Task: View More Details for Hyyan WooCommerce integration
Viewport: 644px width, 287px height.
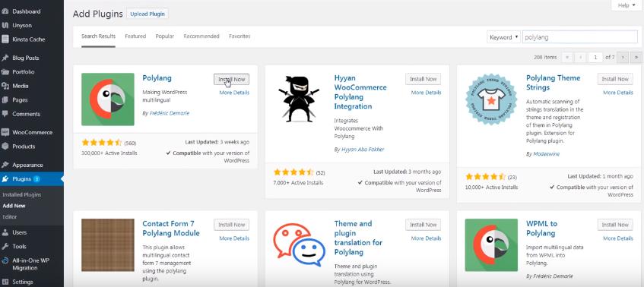Action: 426,93
